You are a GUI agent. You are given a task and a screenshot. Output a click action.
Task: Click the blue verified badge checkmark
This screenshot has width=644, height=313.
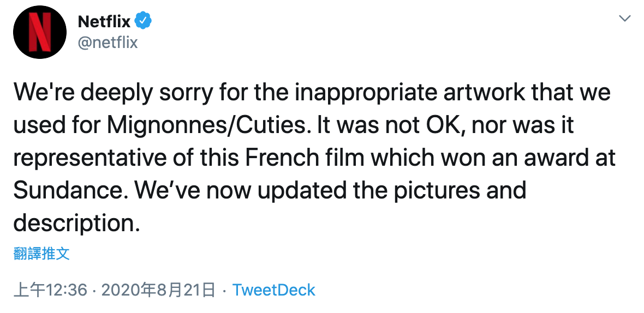[144, 21]
